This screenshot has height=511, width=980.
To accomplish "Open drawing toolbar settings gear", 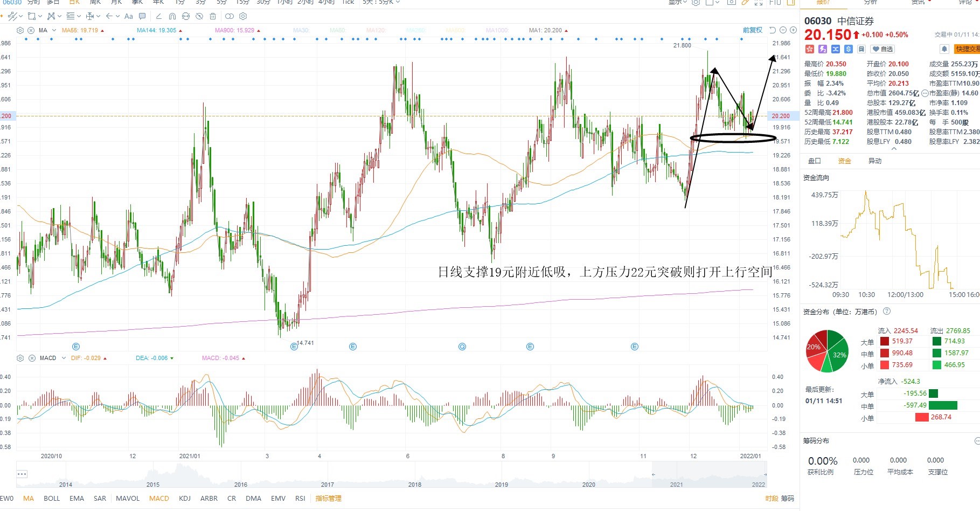I will [x=243, y=16].
